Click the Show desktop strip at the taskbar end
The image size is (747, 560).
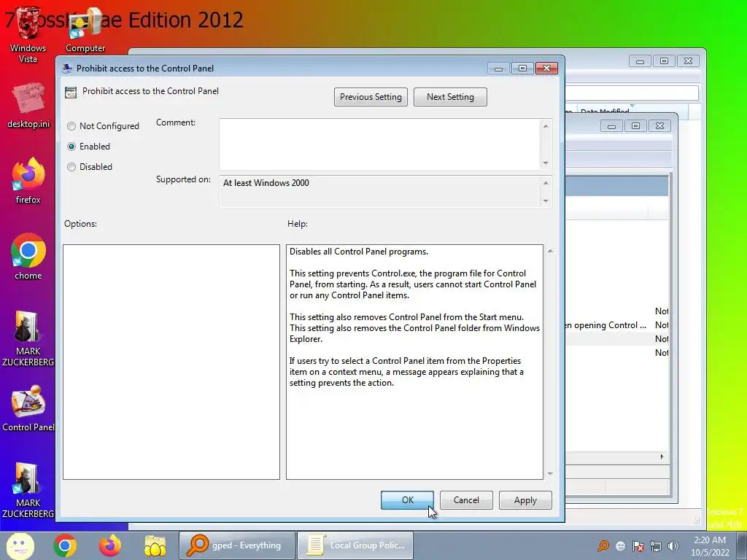click(x=742, y=545)
